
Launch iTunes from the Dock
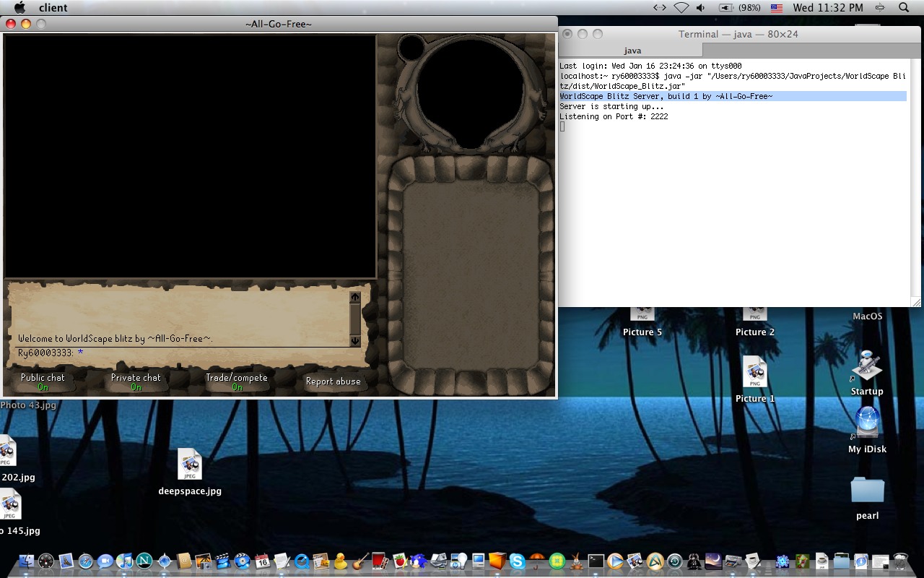pyautogui.click(x=125, y=561)
